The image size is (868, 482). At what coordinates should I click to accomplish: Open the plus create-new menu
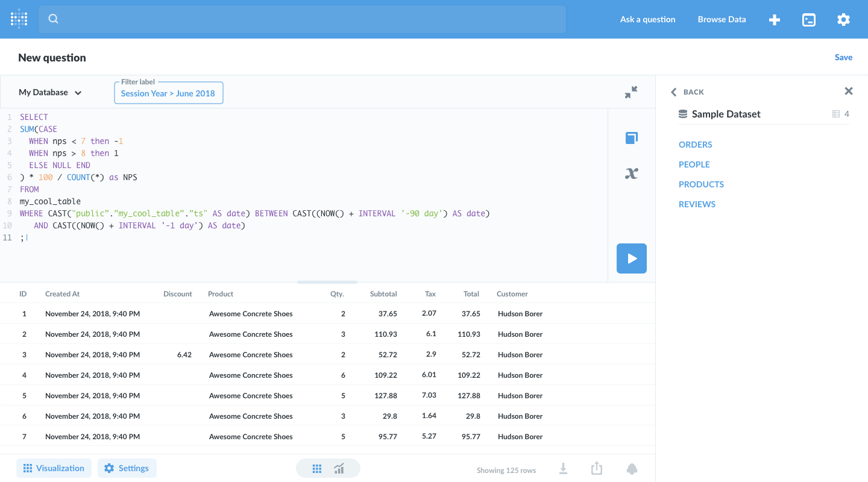pos(775,20)
